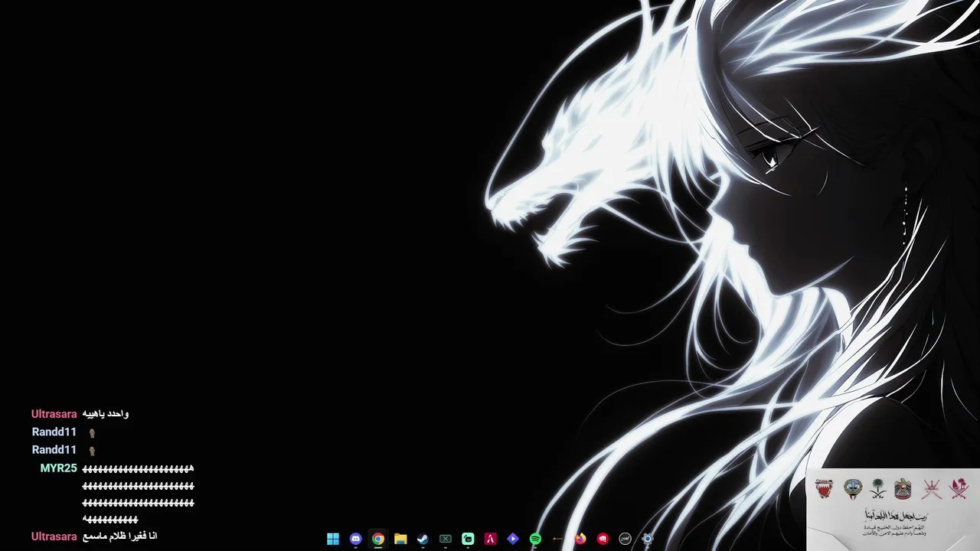980x551 pixels.
Task: Click top Ultrasara username in chat
Action: click(x=54, y=414)
